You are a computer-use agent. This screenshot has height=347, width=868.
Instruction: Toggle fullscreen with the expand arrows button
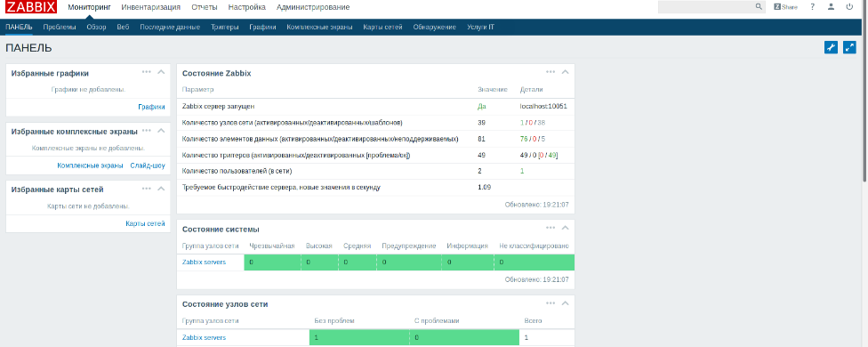(x=849, y=47)
